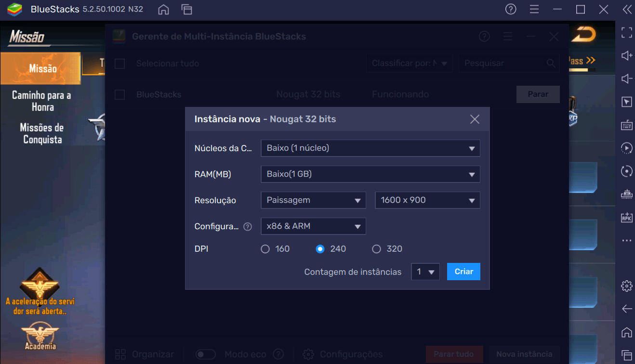Open the help icon in Multi-Instance Manager title
Image resolution: width=635 pixels, height=364 pixels.
click(x=484, y=37)
